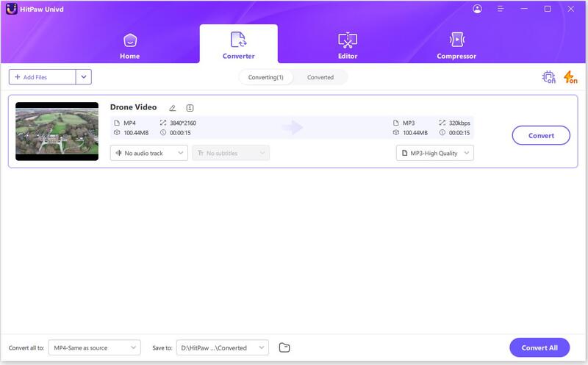Close the HitPaw Univd window
Screen dimensions: 588x365
(571, 9)
